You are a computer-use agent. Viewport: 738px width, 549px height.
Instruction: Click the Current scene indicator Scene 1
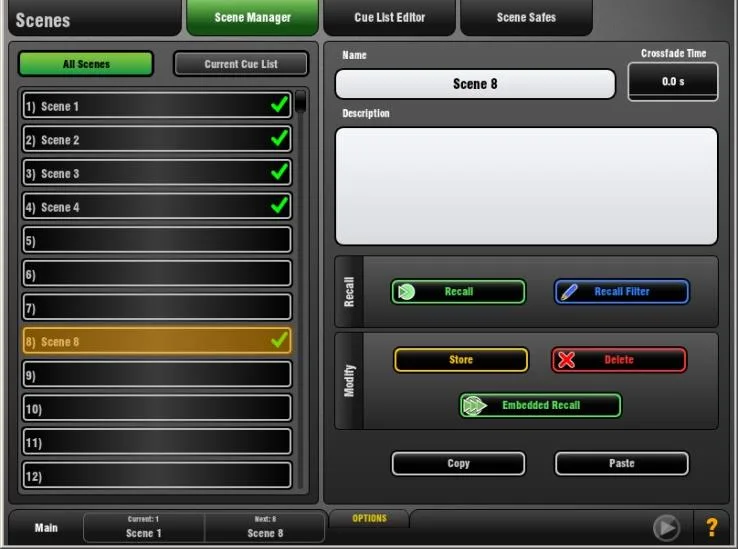(x=144, y=528)
